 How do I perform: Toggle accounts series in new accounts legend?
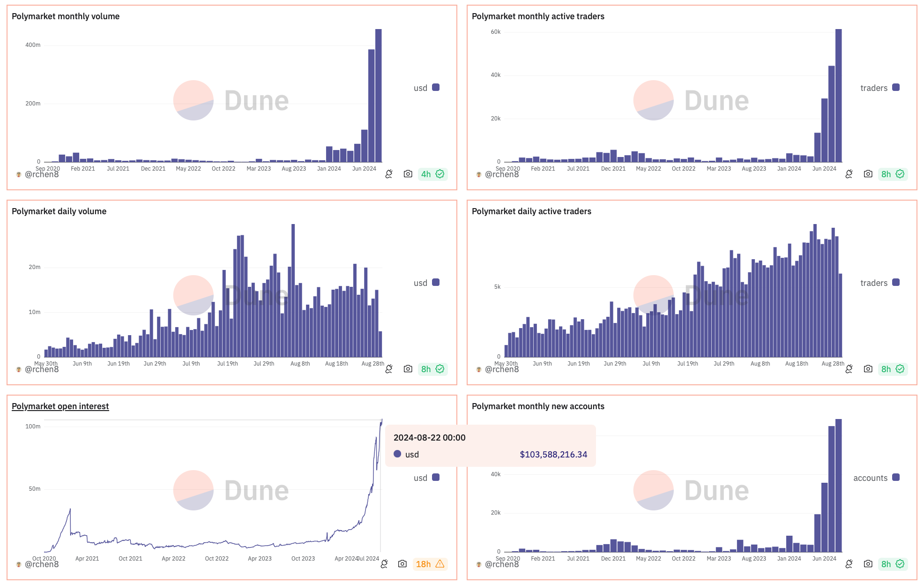coord(870,478)
